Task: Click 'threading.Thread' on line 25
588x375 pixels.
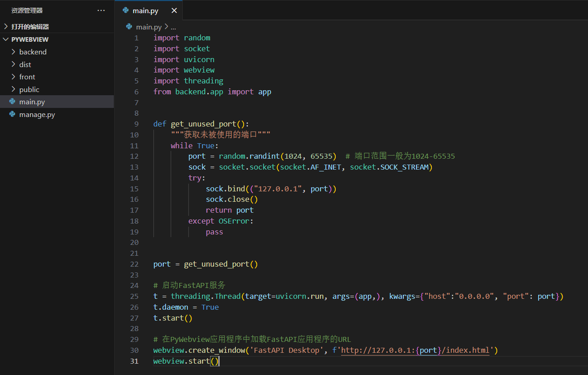Action: (206, 296)
